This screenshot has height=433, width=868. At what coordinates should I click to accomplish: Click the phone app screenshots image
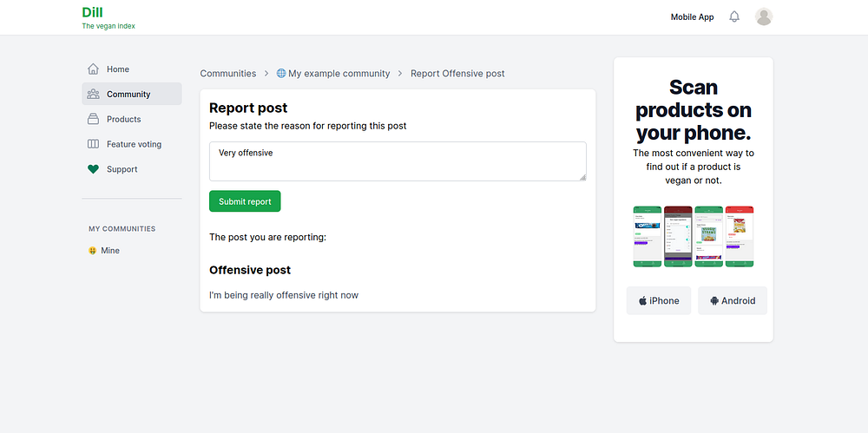(x=694, y=236)
